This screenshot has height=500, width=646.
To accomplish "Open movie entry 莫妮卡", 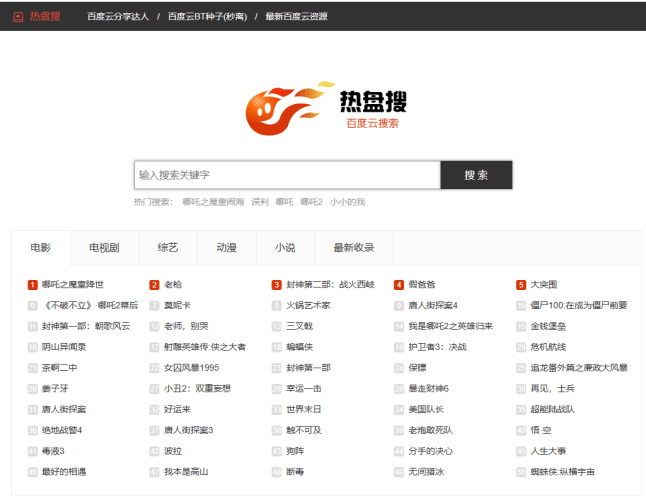I will 177,305.
